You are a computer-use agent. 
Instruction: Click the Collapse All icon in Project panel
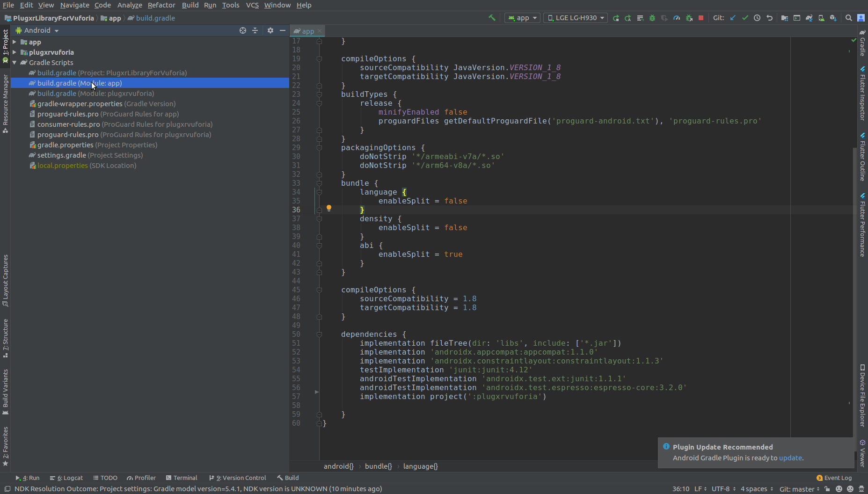pos(255,30)
